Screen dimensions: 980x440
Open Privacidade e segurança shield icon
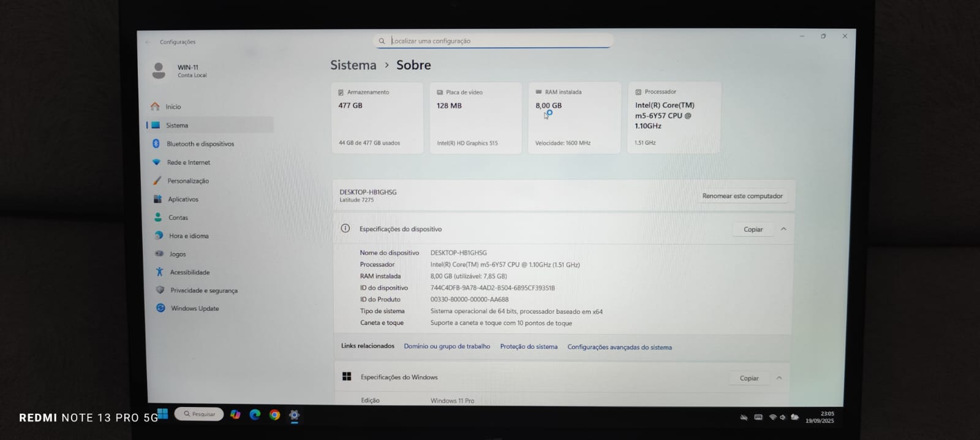pyautogui.click(x=160, y=290)
